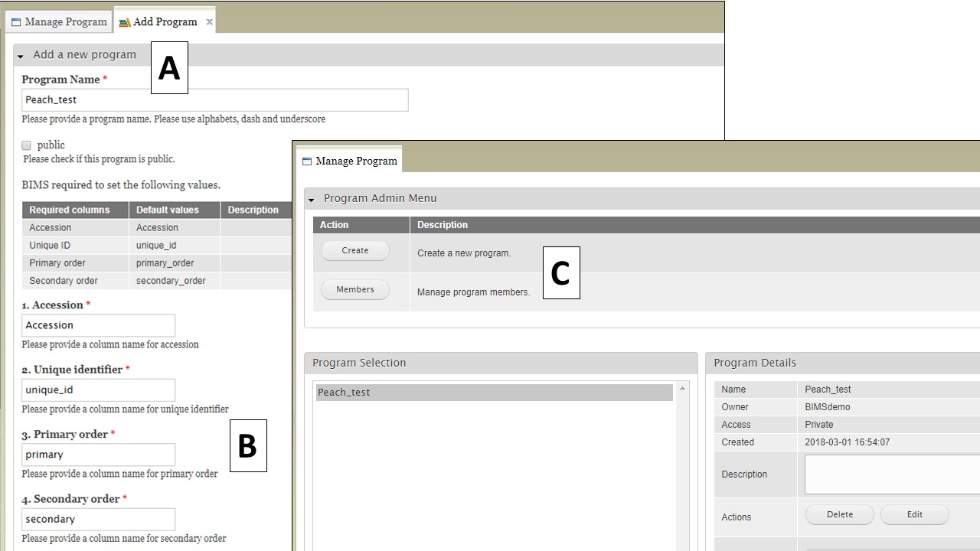Toggle the public checkbox

pos(26,145)
